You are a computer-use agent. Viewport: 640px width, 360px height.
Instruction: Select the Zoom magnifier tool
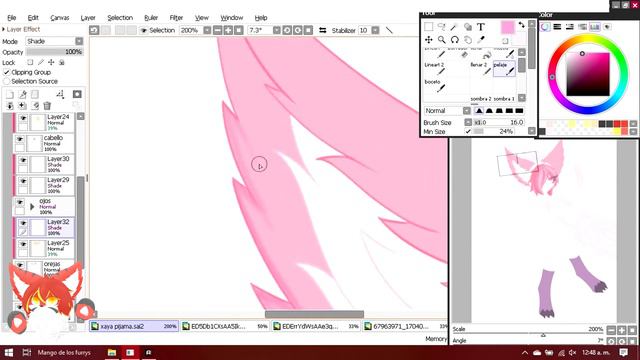pyautogui.click(x=442, y=40)
